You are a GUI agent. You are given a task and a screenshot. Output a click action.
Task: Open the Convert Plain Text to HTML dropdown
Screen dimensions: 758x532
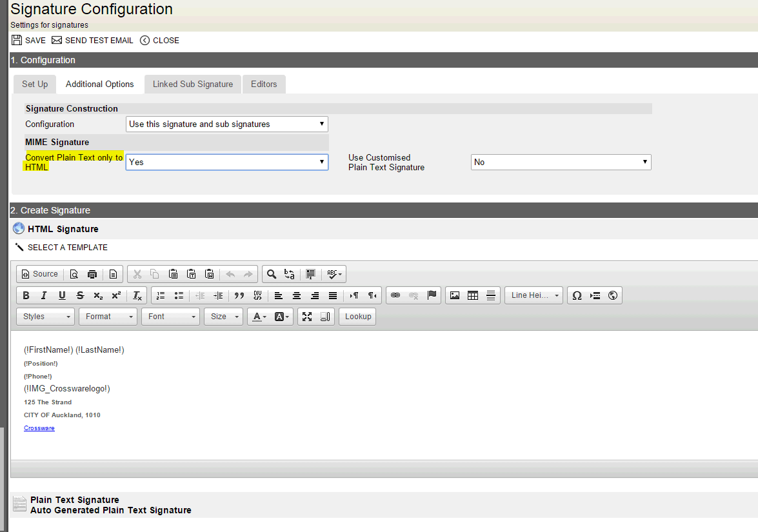(226, 161)
